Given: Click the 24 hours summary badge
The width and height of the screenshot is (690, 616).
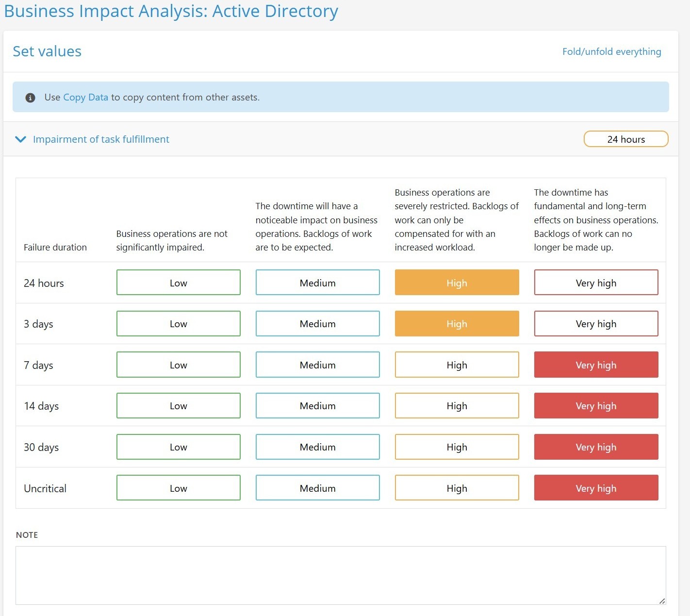Looking at the screenshot, I should [625, 139].
